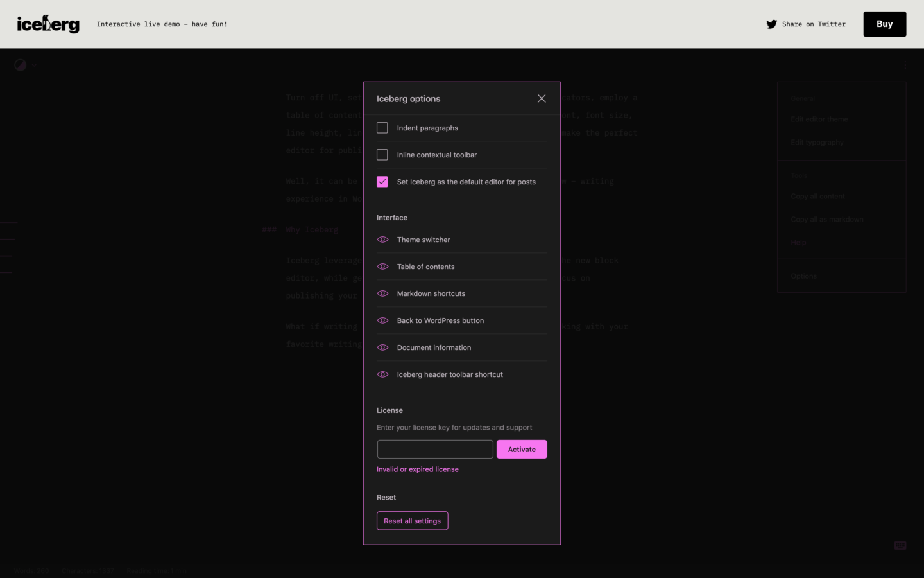Click the Reset all settings button
924x578 pixels.
pyautogui.click(x=412, y=521)
